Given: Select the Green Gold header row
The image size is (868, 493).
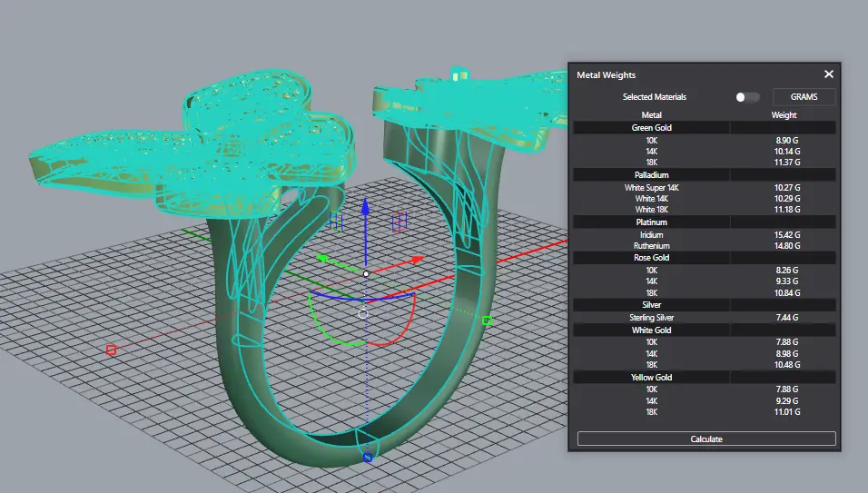Looking at the screenshot, I should (x=705, y=128).
